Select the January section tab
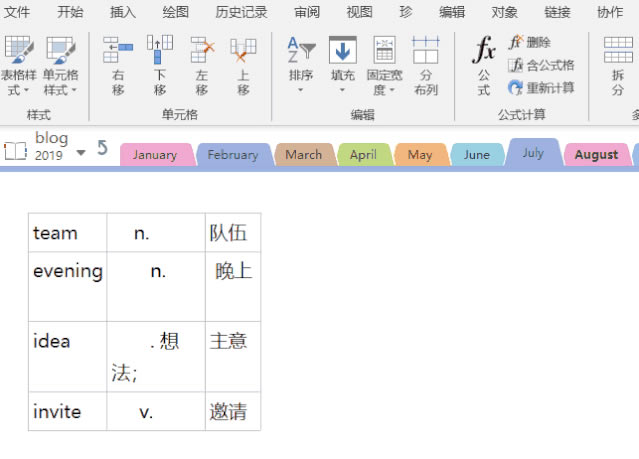This screenshot has height=459, width=639. (155, 155)
